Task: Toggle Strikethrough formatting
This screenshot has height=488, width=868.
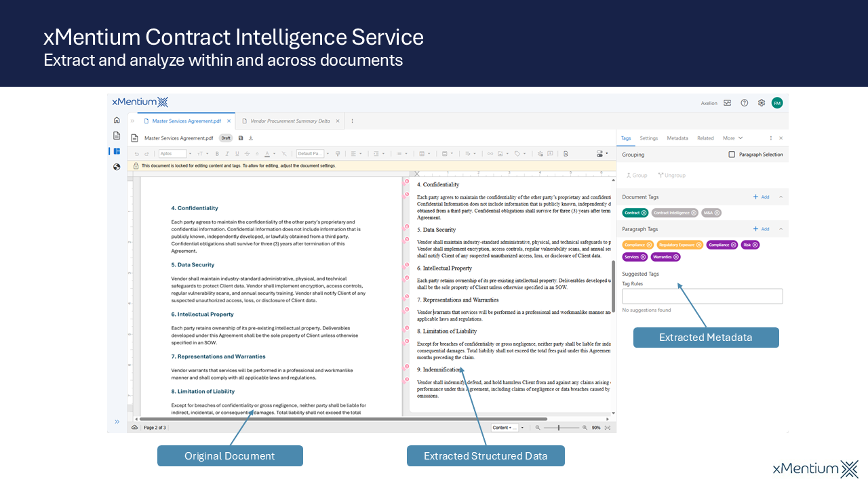Action: [248, 154]
